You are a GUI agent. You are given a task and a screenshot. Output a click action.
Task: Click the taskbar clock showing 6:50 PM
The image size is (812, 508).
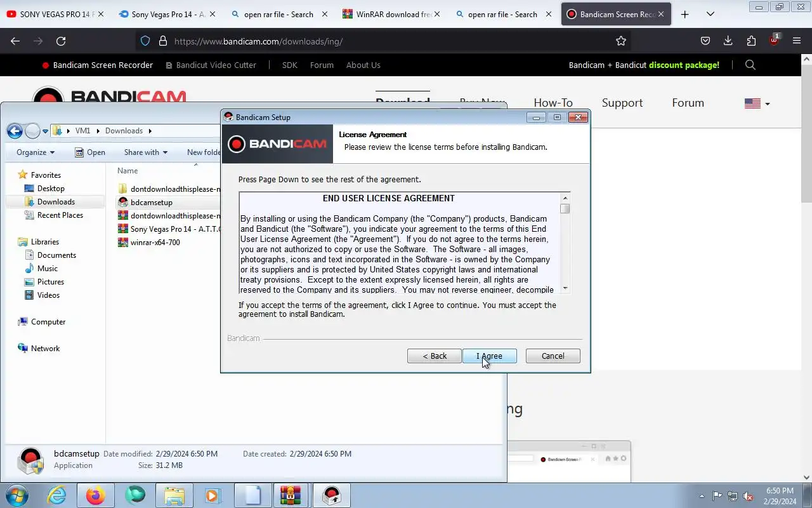780,495
